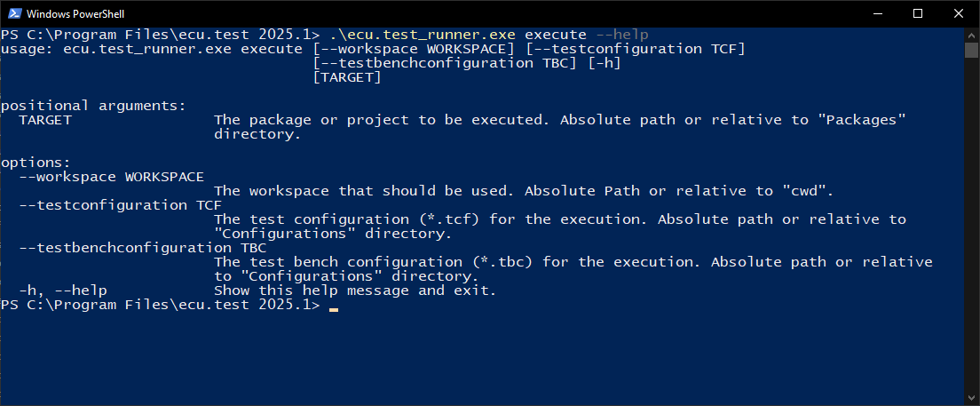The height and width of the screenshot is (406, 980).
Task: Maximize the Windows PowerShell window
Action: click(x=918, y=13)
